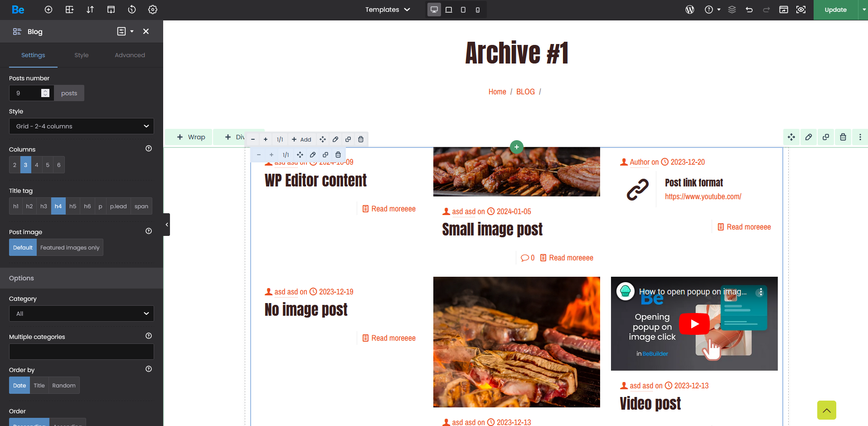Click green plus add item circle
868x426 pixels.
517,147
